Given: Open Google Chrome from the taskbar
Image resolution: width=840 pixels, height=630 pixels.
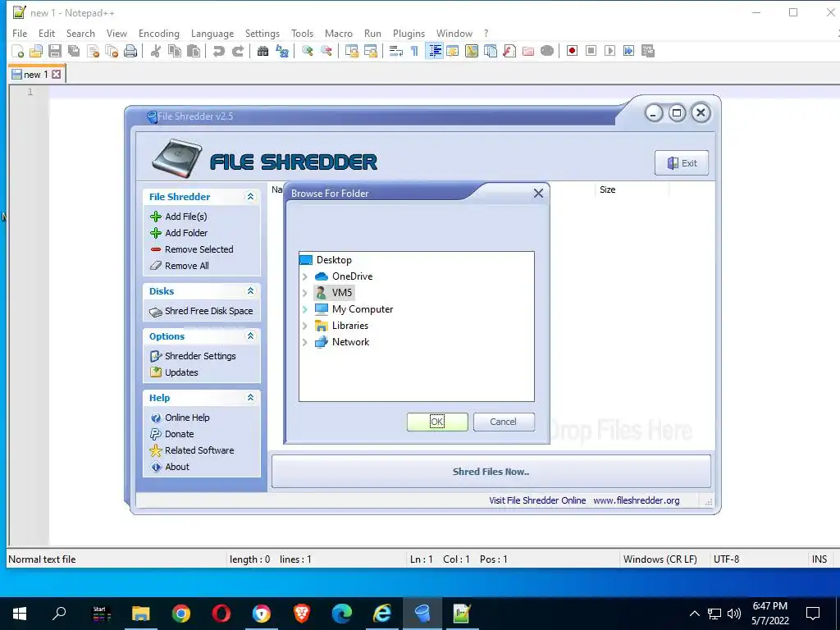Looking at the screenshot, I should (181, 614).
